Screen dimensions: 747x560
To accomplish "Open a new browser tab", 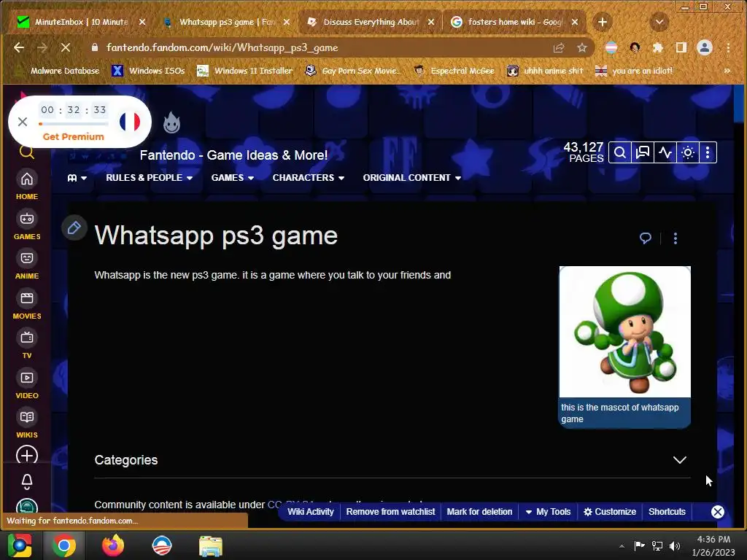I will [x=602, y=22].
